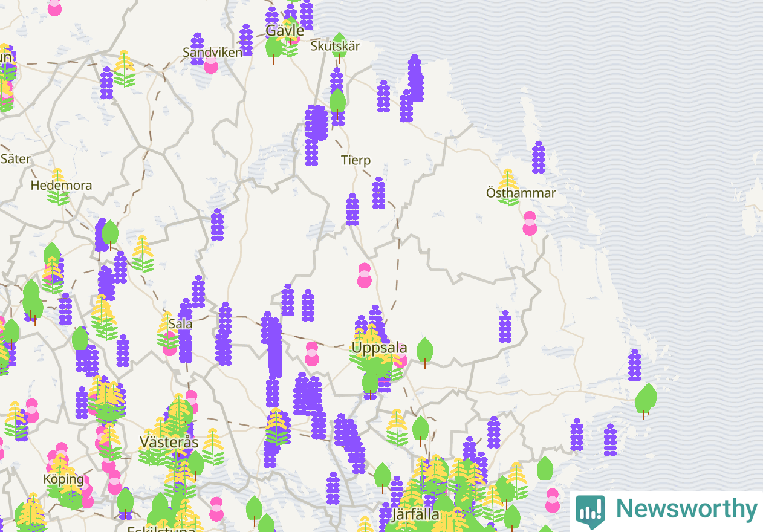The image size is (763, 532).
Task: Select the pink marker left of Newsworthy logo
Action: coord(553,501)
